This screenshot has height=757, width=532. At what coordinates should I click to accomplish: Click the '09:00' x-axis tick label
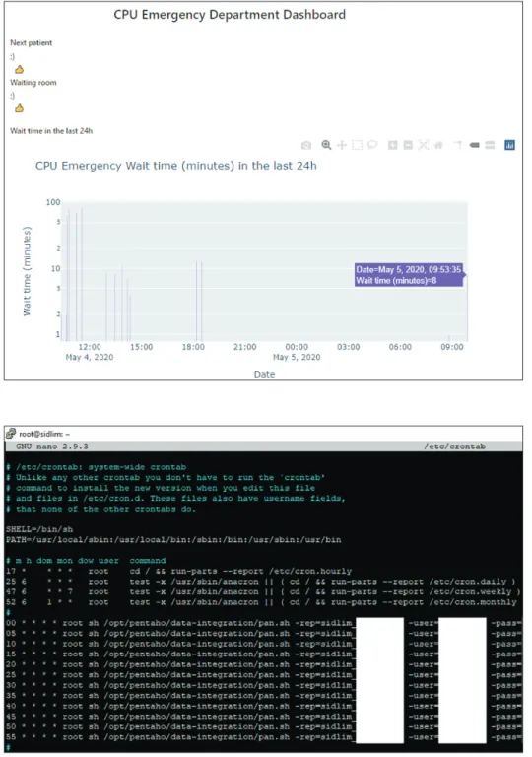click(452, 347)
